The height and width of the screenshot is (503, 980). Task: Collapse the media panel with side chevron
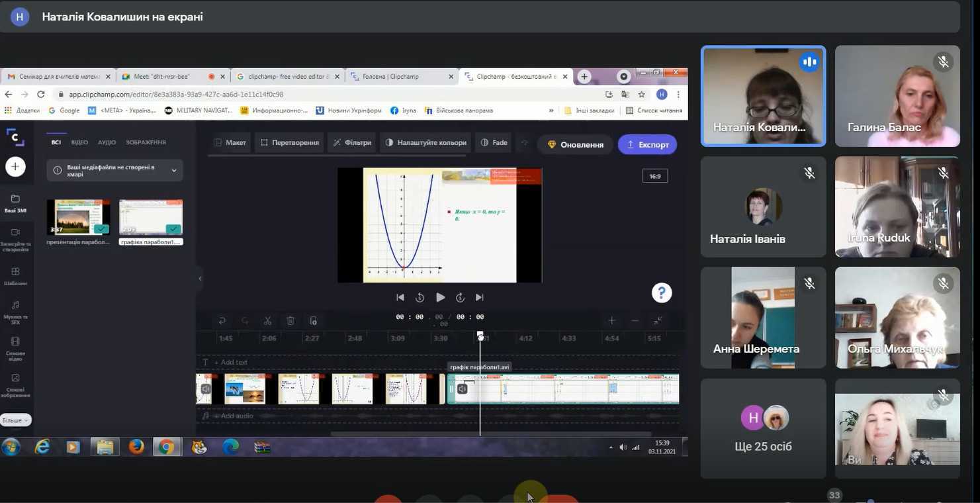[200, 279]
